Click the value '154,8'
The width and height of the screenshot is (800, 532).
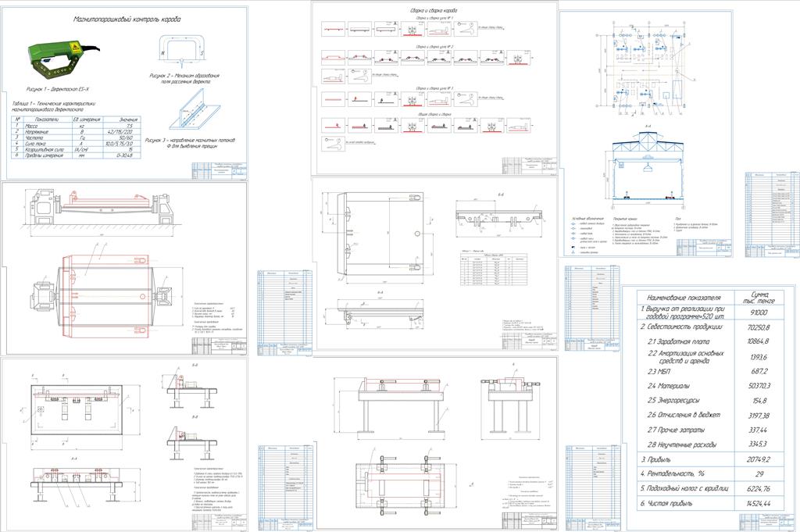click(x=759, y=401)
